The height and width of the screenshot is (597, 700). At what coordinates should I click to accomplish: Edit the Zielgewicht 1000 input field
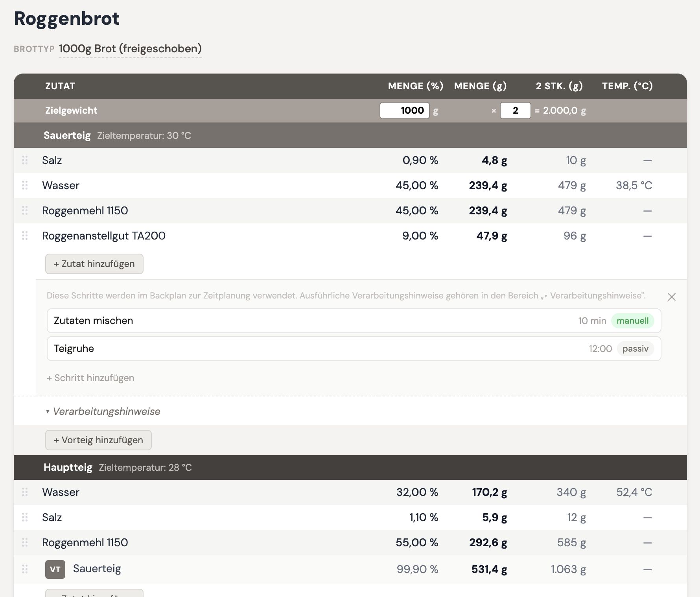coord(404,111)
